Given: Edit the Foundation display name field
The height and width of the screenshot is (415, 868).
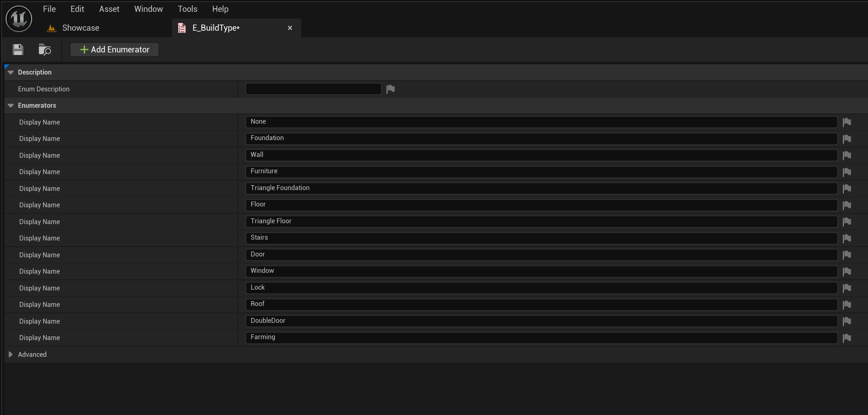Looking at the screenshot, I should [x=541, y=138].
